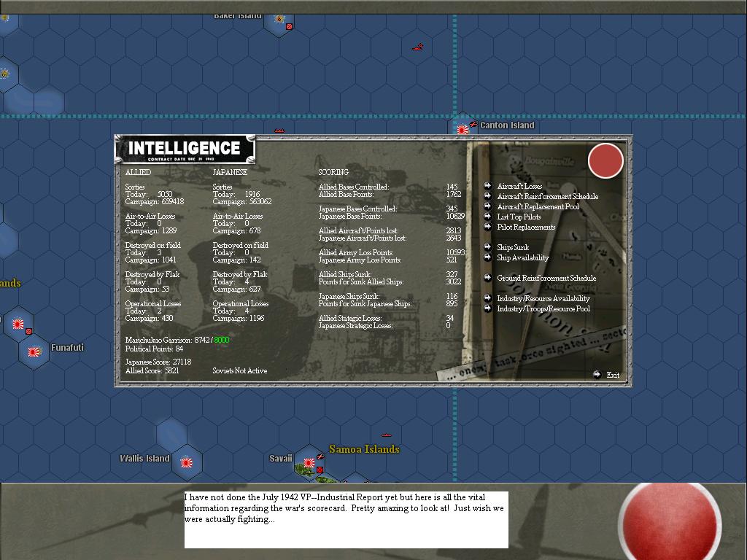Screen dimensions: 747x560
Task: Select Japanese flag base northwest of Funafuti
Action: pyautogui.click(x=18, y=324)
